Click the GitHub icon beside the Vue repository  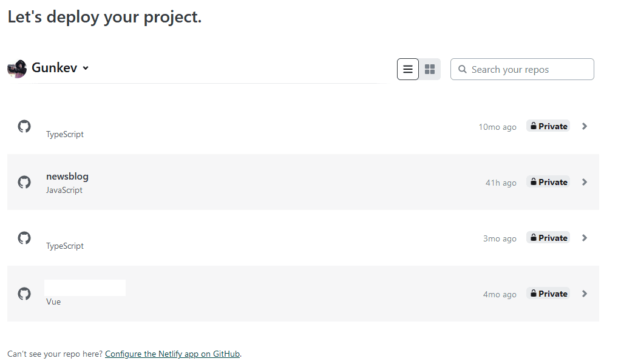pos(24,293)
